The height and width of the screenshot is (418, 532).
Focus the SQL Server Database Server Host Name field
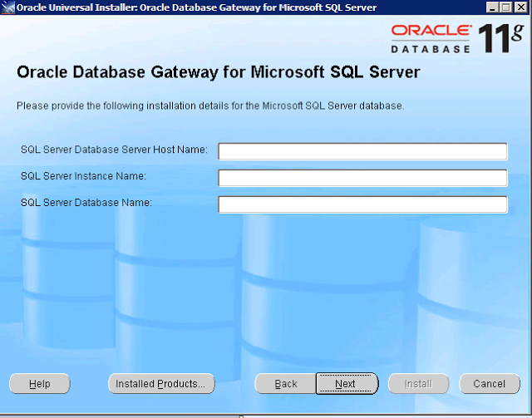point(362,151)
